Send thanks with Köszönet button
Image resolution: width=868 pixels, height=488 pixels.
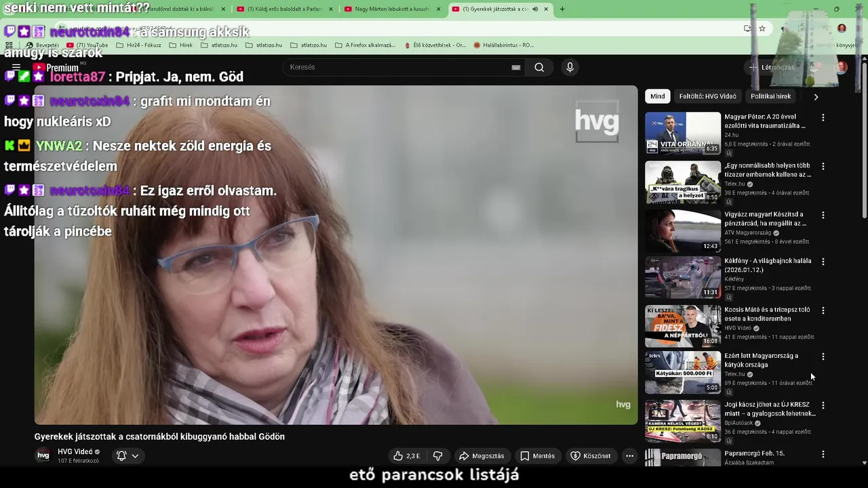tap(591, 456)
